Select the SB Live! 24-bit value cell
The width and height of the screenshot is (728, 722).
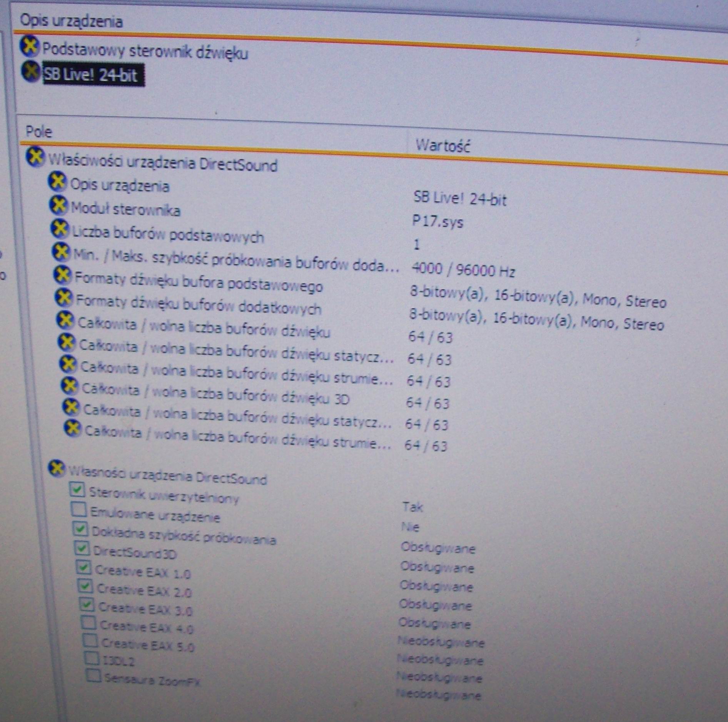coord(460,198)
